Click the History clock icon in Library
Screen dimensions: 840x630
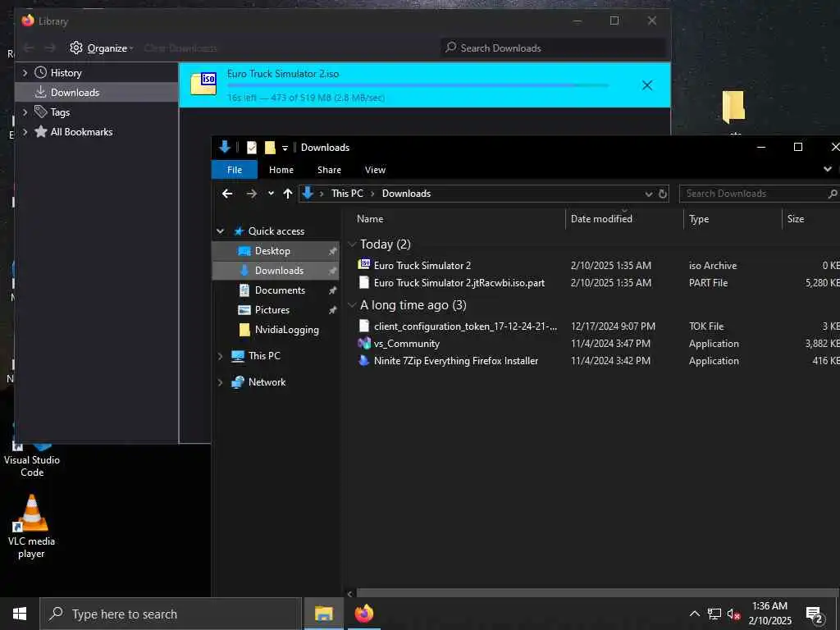tap(41, 72)
